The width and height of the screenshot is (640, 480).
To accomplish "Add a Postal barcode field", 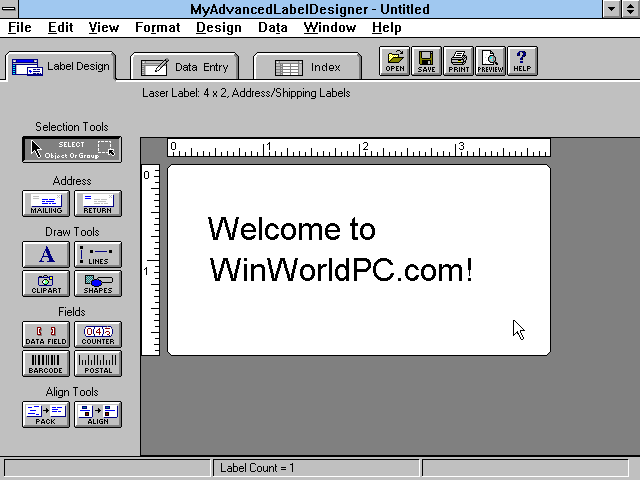I will point(98,364).
